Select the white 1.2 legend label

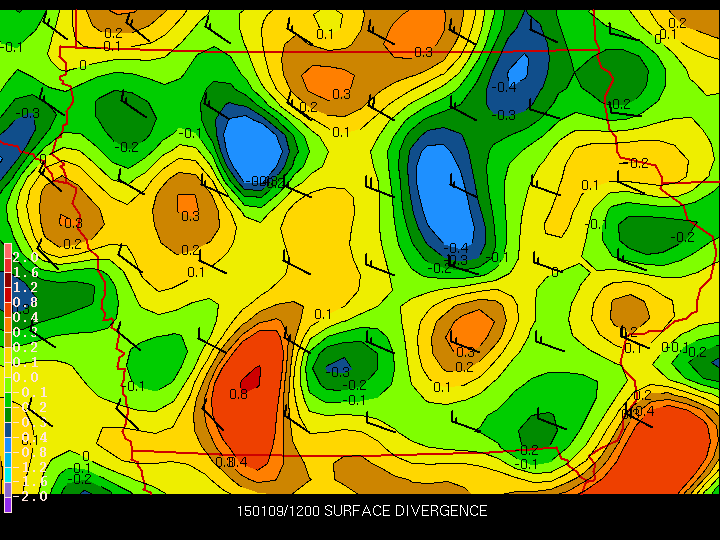click(x=25, y=287)
